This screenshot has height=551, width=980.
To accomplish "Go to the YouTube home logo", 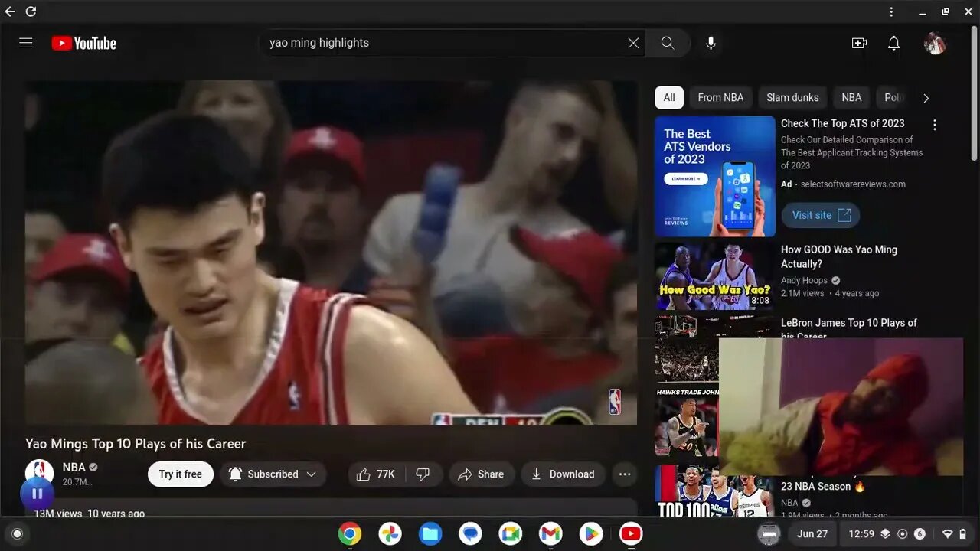I will pyautogui.click(x=84, y=44).
